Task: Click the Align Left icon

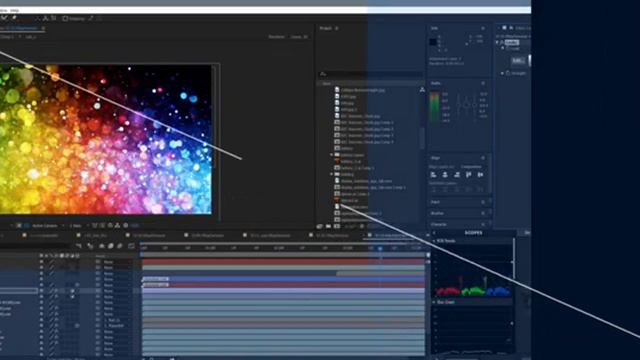Action: 433,175
